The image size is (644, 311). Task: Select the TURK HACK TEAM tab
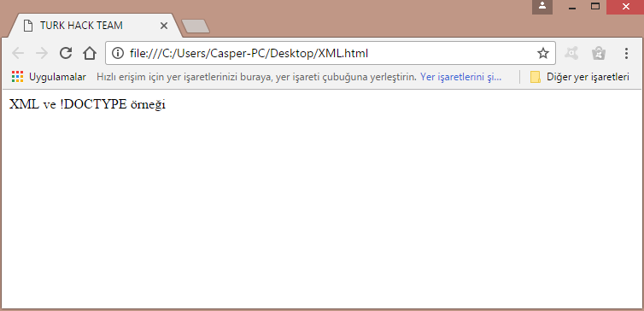pyautogui.click(x=94, y=26)
